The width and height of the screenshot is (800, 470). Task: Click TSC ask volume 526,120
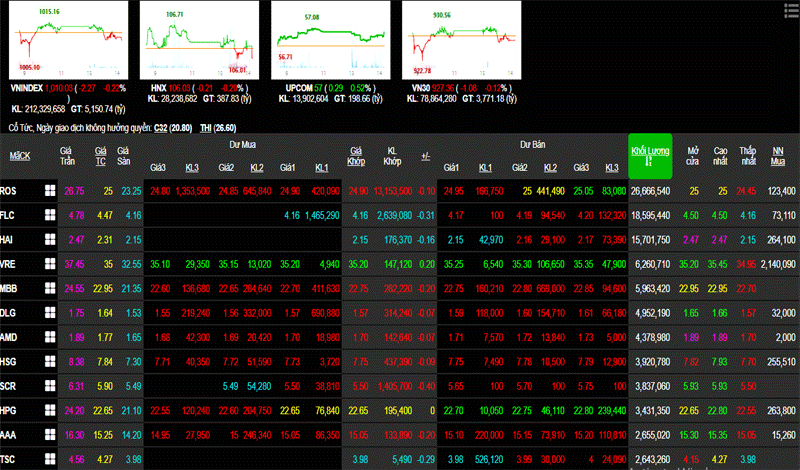click(x=489, y=459)
